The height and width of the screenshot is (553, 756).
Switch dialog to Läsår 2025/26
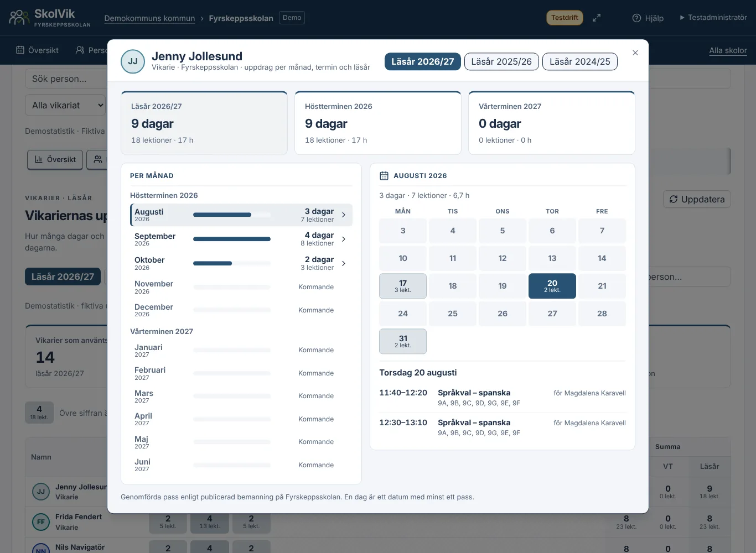[x=501, y=61]
